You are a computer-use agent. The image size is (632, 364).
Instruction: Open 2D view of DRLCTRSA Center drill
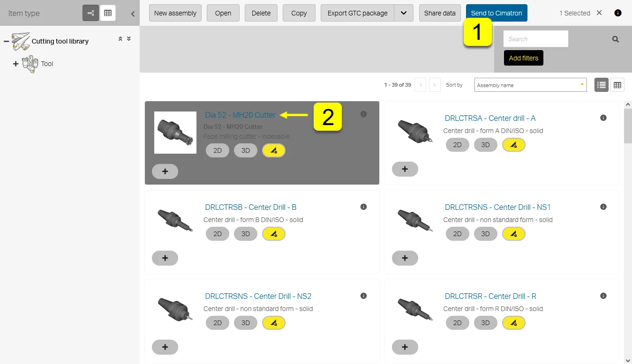click(457, 145)
